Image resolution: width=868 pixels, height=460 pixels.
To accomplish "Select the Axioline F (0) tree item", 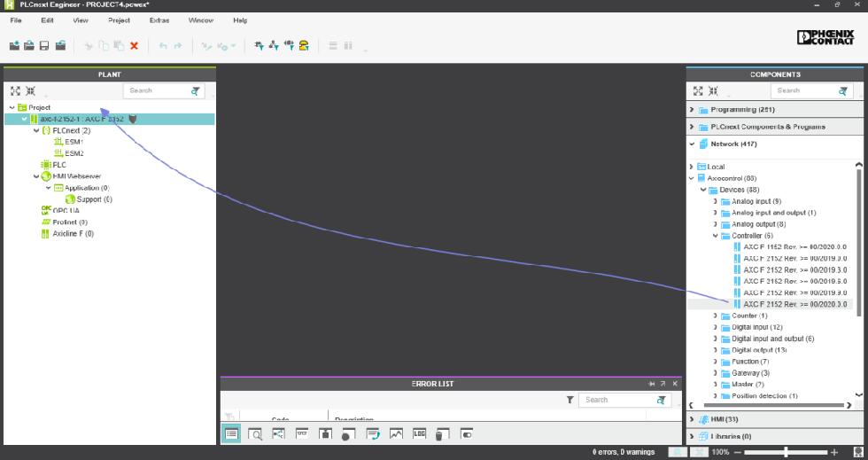I will coord(73,234).
